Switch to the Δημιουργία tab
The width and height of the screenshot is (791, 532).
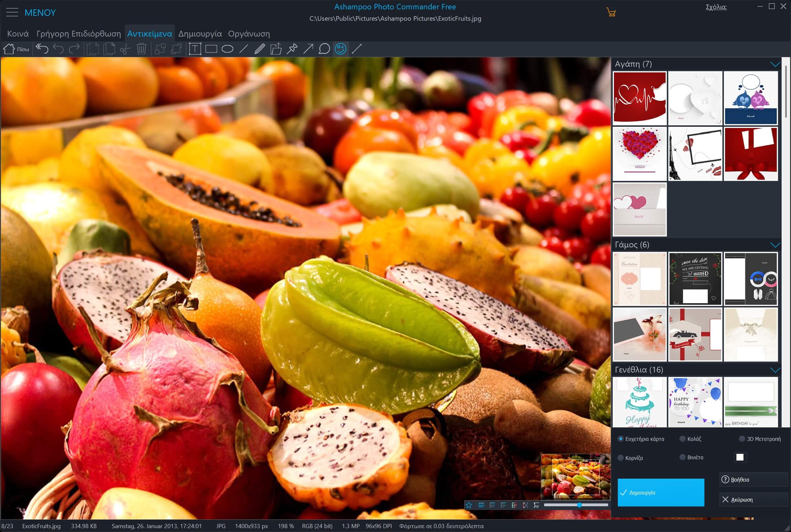(200, 34)
